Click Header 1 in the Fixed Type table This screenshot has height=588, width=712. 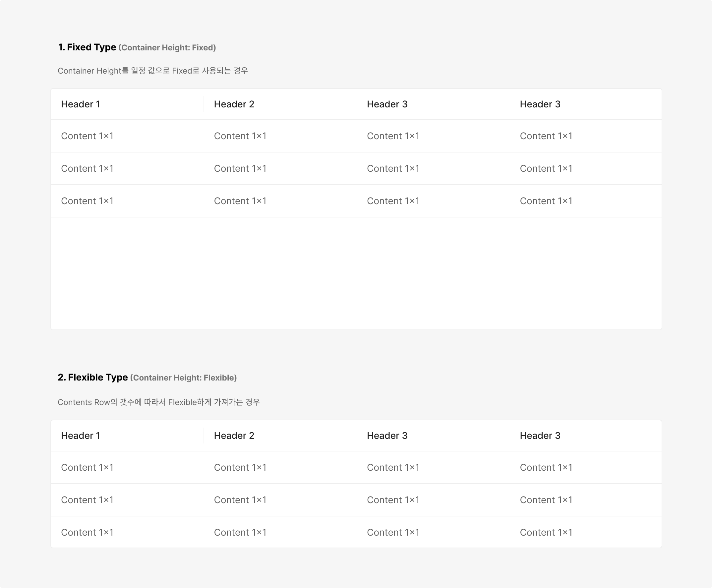point(81,104)
